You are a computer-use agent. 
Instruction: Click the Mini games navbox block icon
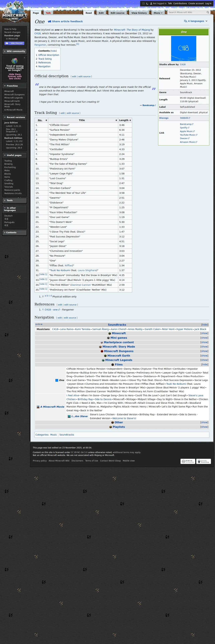(108, 338)
